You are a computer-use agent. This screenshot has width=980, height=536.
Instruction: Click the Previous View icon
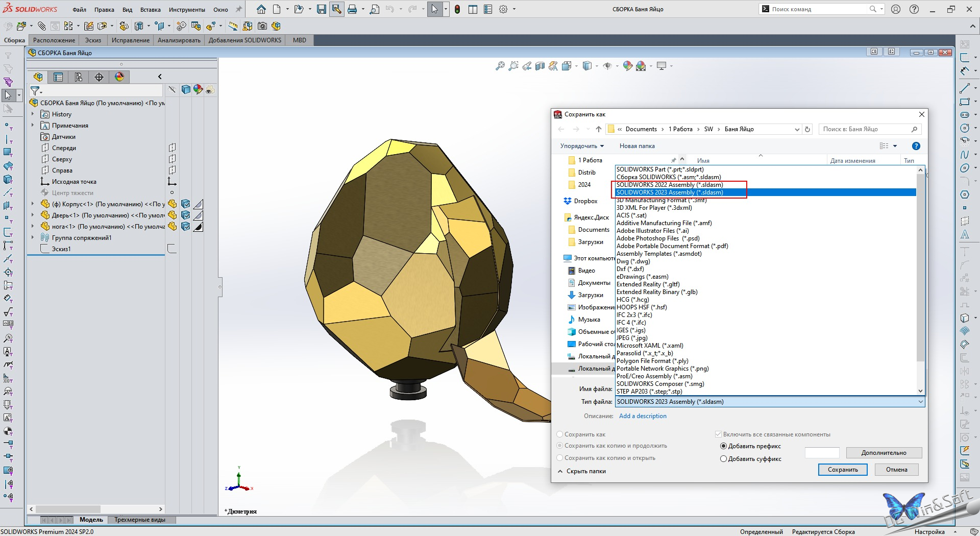click(x=527, y=66)
